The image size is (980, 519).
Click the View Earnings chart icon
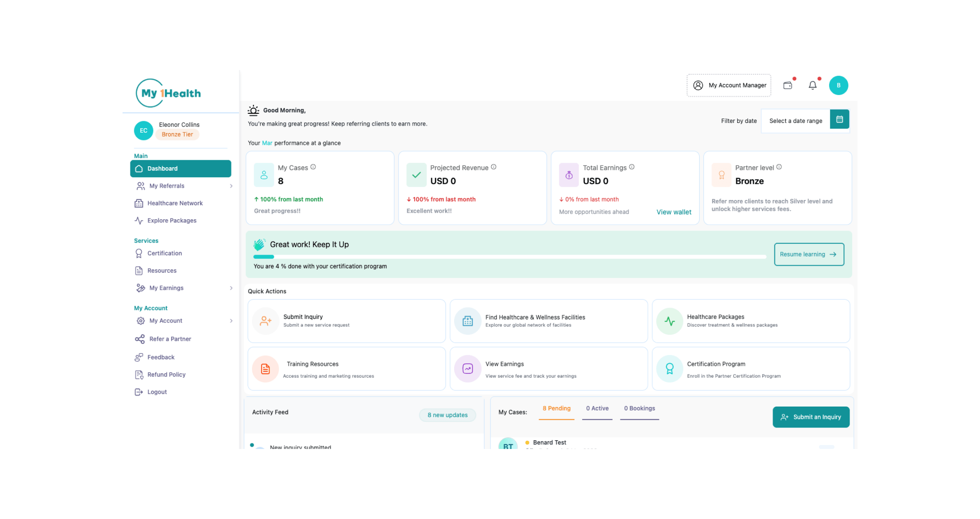coord(468,369)
